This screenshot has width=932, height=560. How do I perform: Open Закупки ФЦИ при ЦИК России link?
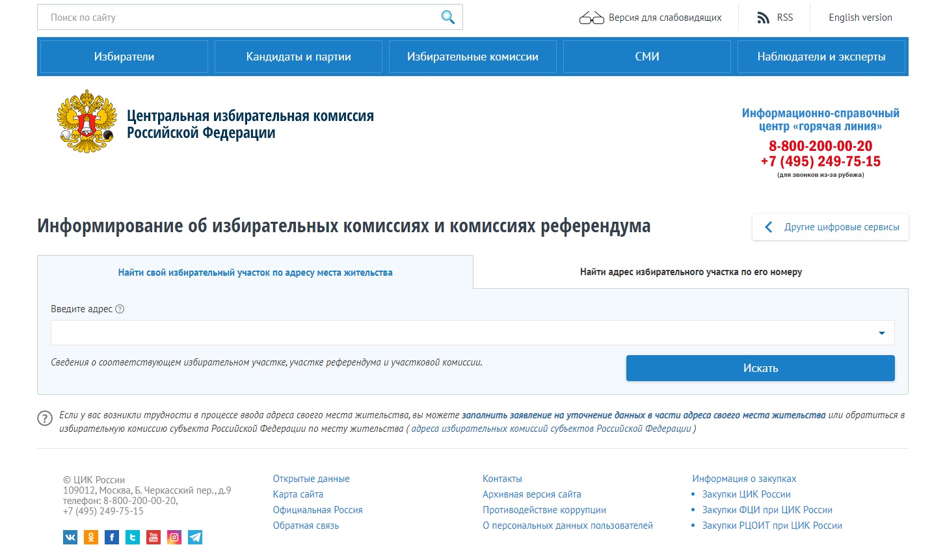[x=767, y=510]
